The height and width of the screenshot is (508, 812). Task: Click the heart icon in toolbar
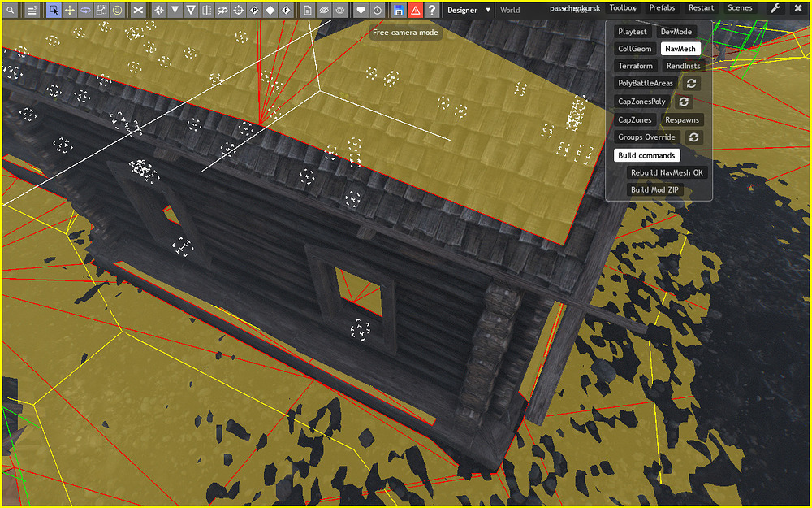361,10
